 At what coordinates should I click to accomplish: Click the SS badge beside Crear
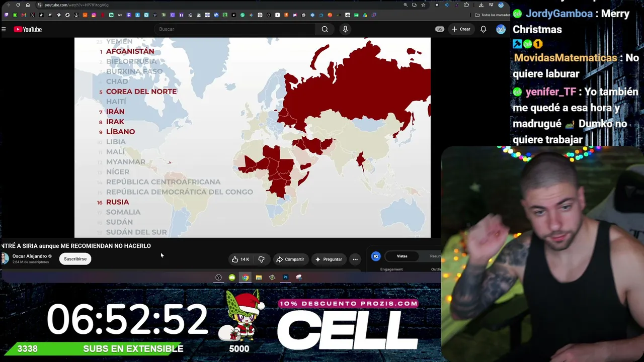[x=440, y=29]
